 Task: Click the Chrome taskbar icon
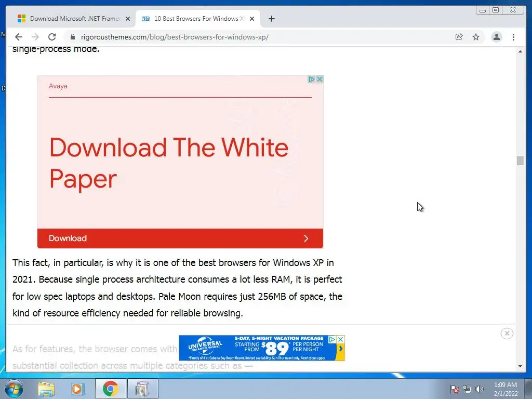click(x=110, y=389)
